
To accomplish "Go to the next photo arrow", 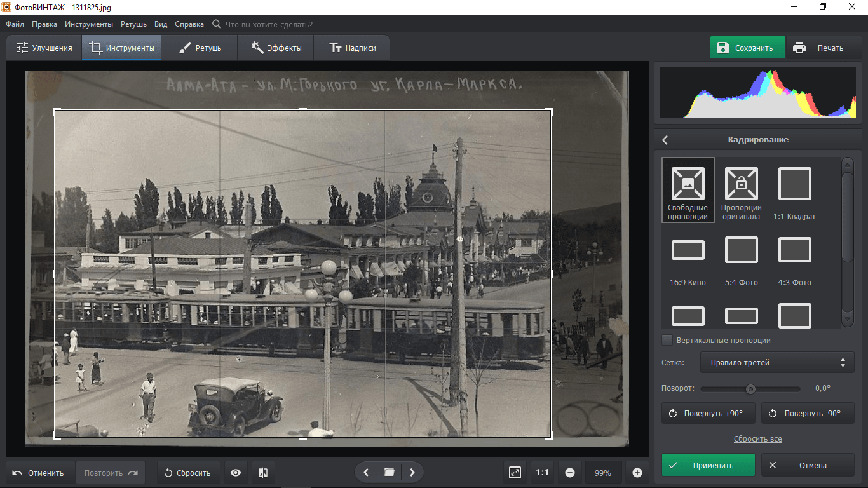I will pyautogui.click(x=412, y=472).
